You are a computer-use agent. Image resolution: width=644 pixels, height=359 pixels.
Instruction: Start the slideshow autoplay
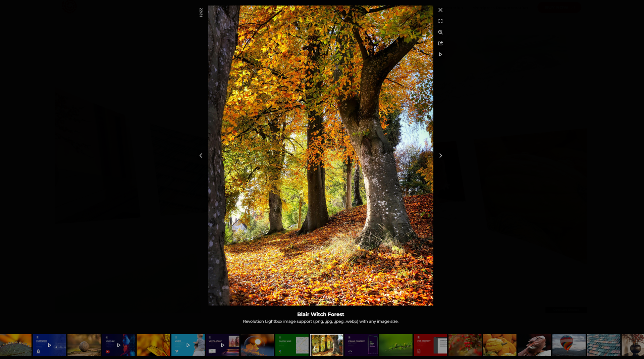pos(440,54)
